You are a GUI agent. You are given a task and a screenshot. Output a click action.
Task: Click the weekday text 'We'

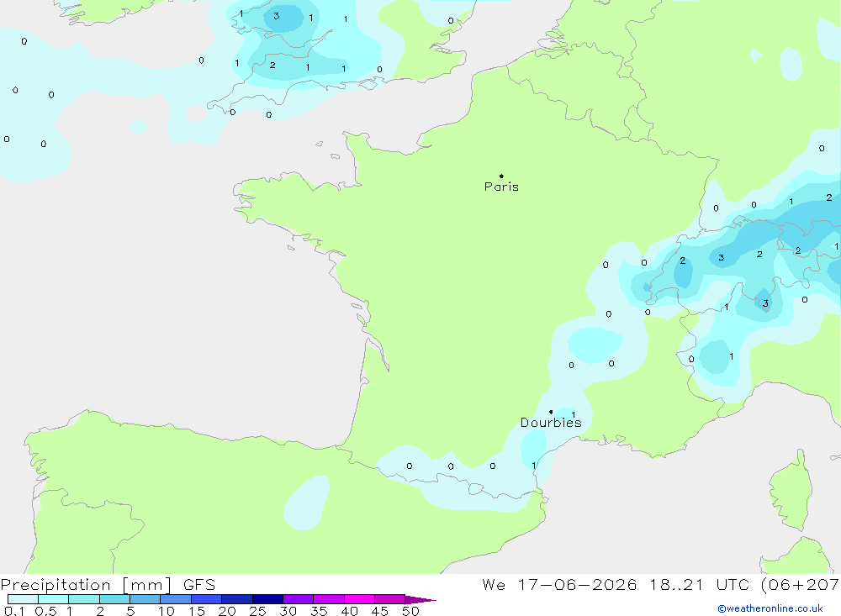494,585
